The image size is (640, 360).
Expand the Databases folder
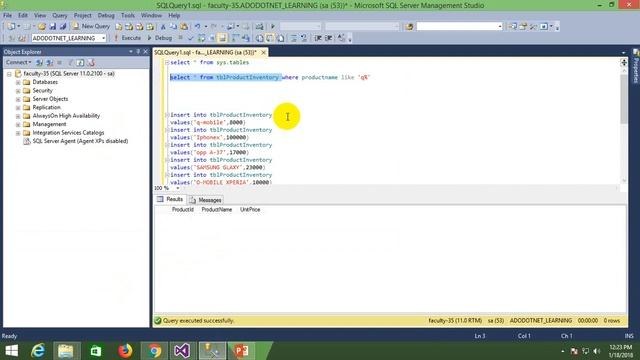click(x=18, y=82)
